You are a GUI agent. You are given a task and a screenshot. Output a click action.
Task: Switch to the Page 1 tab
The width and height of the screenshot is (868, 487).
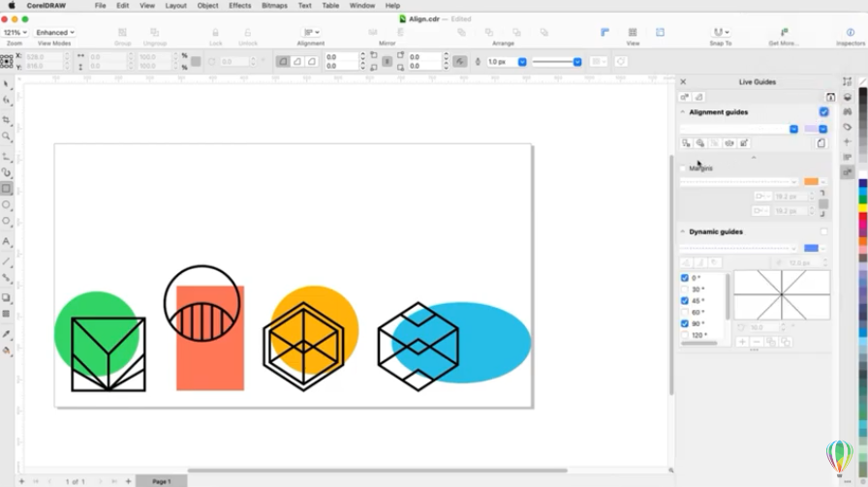pyautogui.click(x=161, y=481)
